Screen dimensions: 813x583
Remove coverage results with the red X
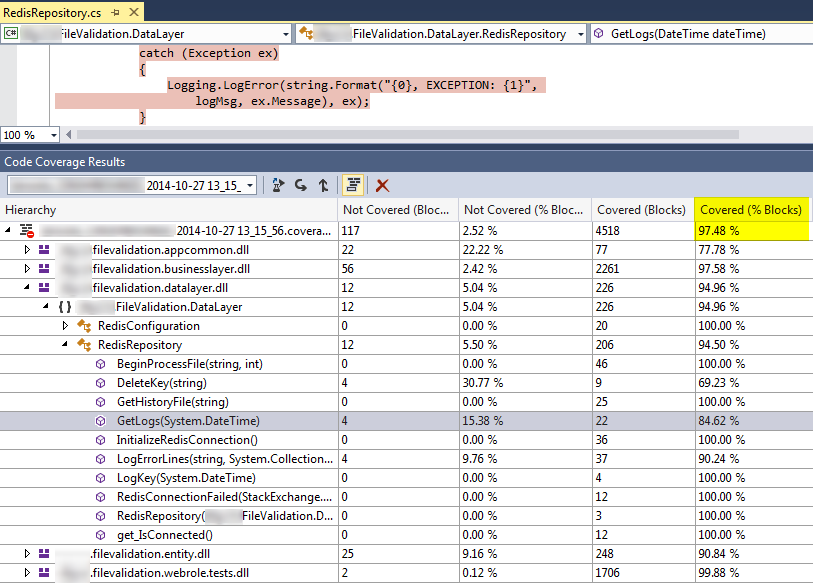pos(382,185)
